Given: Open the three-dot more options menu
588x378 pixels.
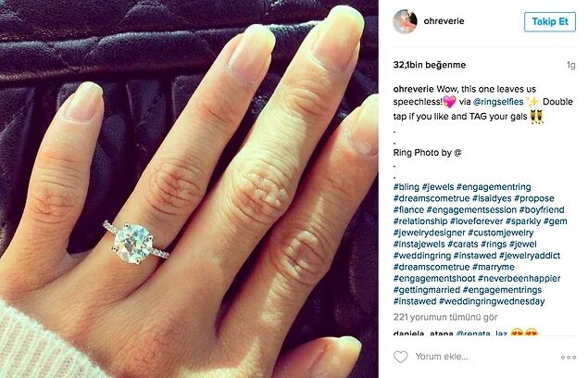Looking at the screenshot, I should (x=569, y=357).
